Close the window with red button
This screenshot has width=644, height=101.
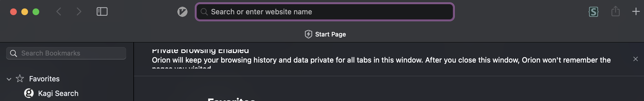coord(13,12)
